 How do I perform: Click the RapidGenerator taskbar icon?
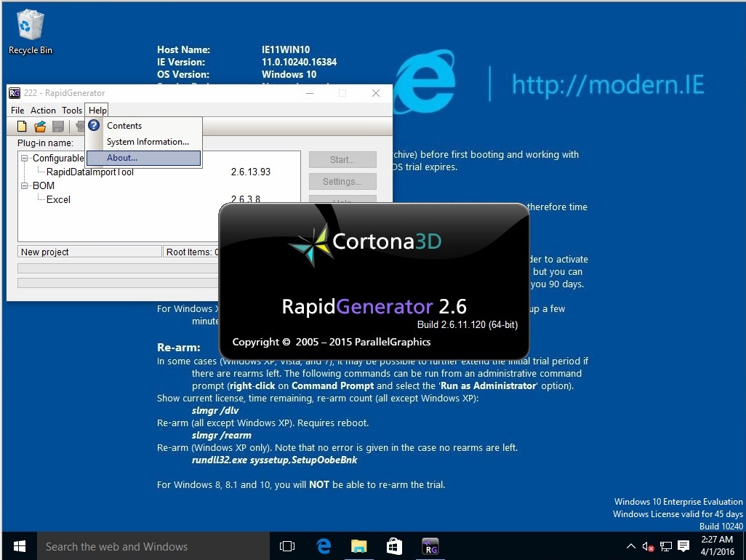430,546
